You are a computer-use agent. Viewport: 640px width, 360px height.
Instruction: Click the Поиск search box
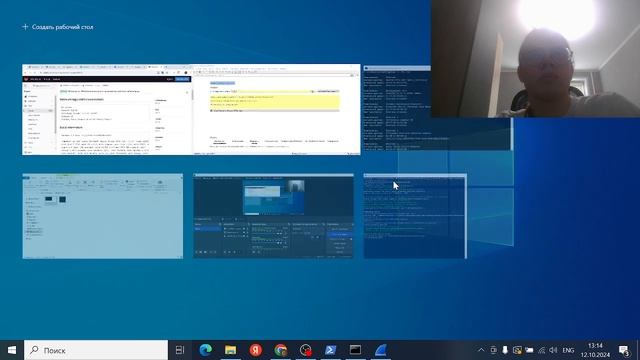pos(96,350)
